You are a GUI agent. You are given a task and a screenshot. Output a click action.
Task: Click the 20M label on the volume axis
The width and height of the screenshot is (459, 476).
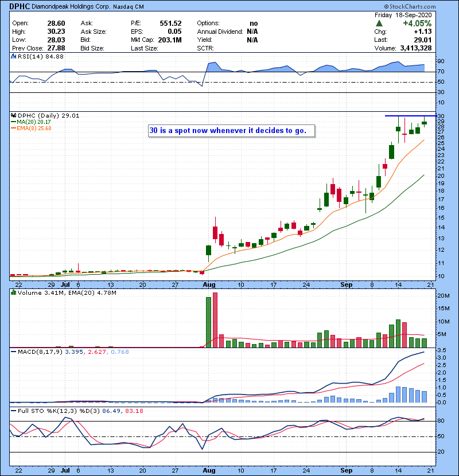(x=443, y=296)
